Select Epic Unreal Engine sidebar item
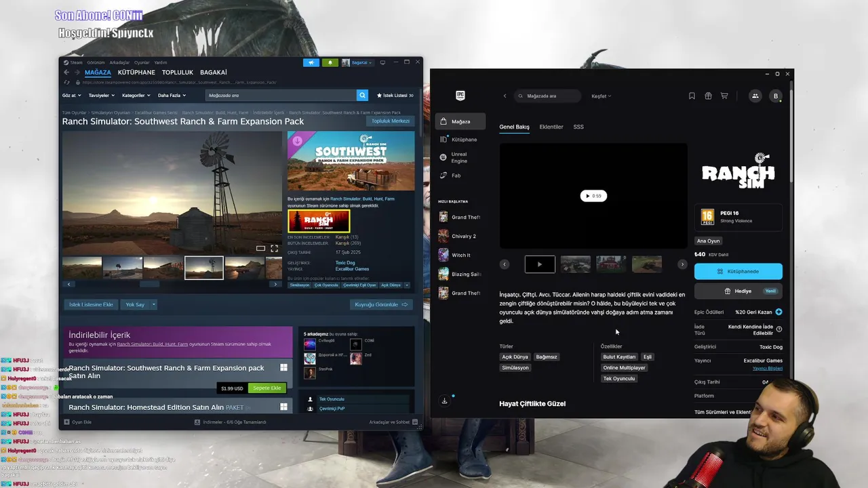This screenshot has height=488, width=868. click(x=460, y=157)
